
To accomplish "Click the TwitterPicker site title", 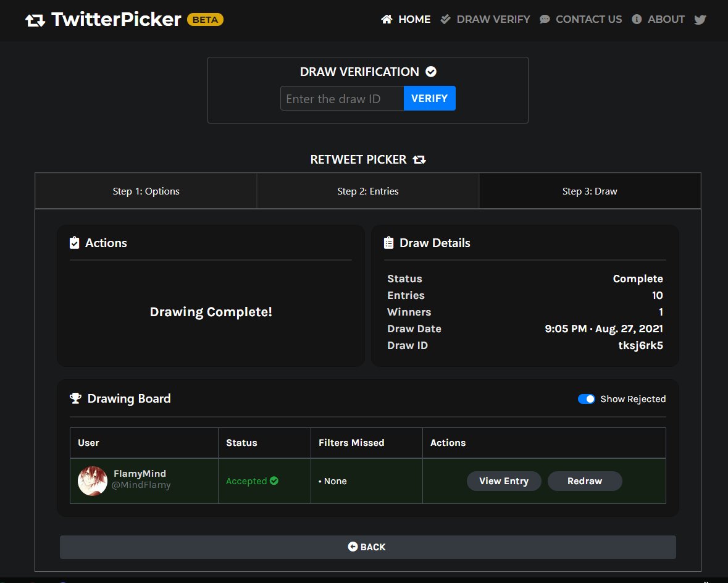I will pyautogui.click(x=116, y=20).
